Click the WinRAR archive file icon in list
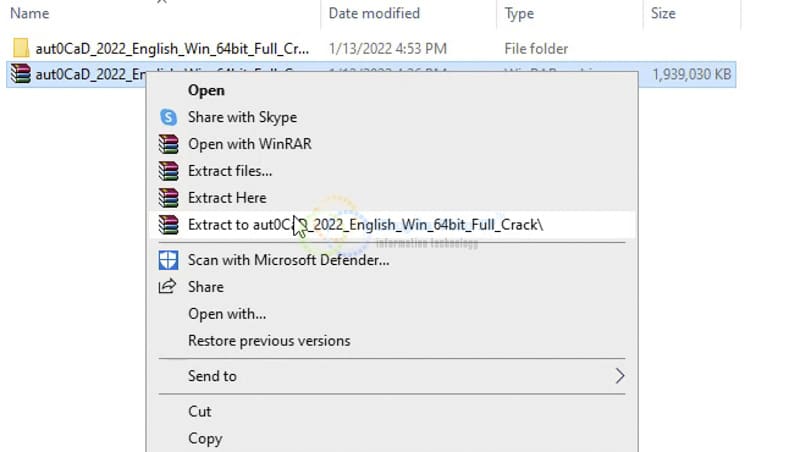Viewport: 800px width, 452px height. pos(20,74)
